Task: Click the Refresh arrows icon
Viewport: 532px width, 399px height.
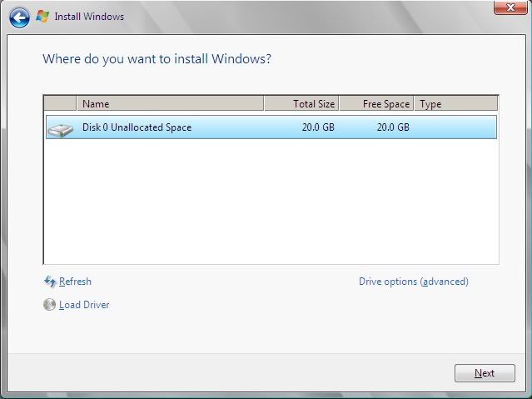Action: tap(50, 282)
